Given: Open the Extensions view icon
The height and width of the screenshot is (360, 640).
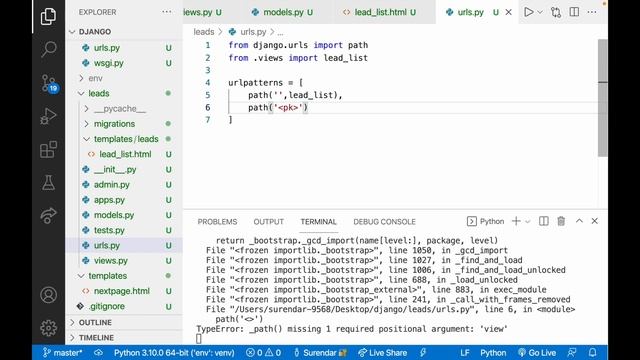Looking at the screenshot, I should [48, 149].
